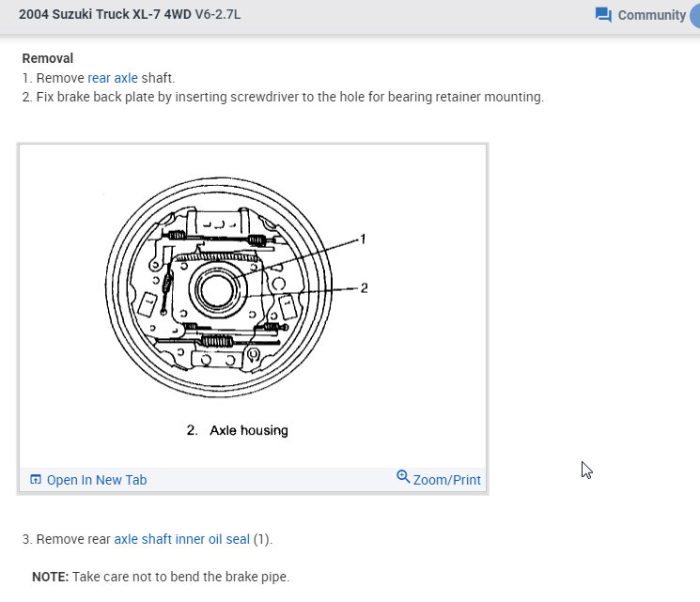
Task: Click the Zoom/Print magnifier icon
Action: click(x=403, y=476)
